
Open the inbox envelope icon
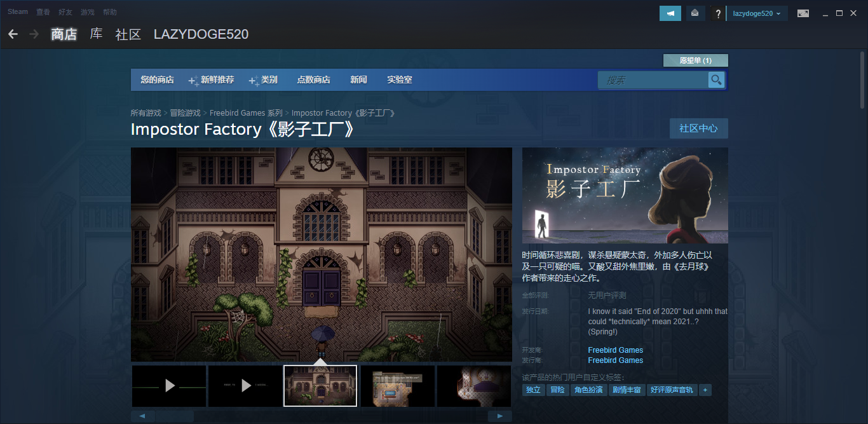(696, 13)
